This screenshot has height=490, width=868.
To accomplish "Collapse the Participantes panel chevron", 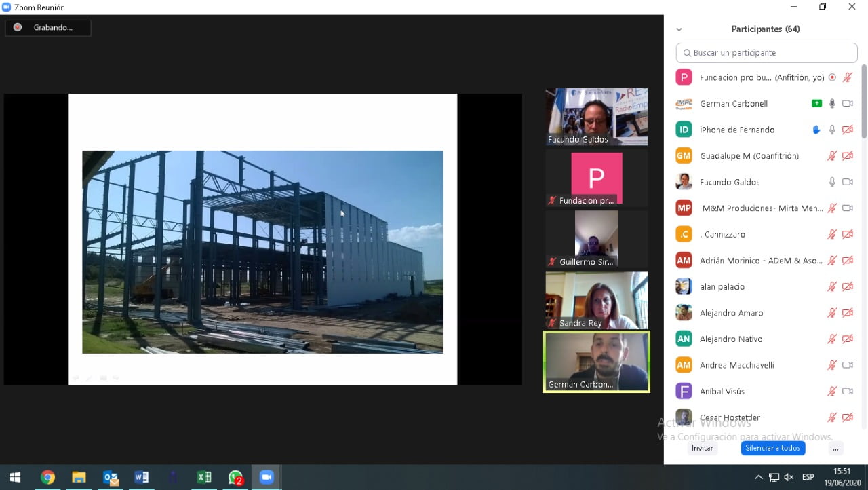I will click(679, 29).
